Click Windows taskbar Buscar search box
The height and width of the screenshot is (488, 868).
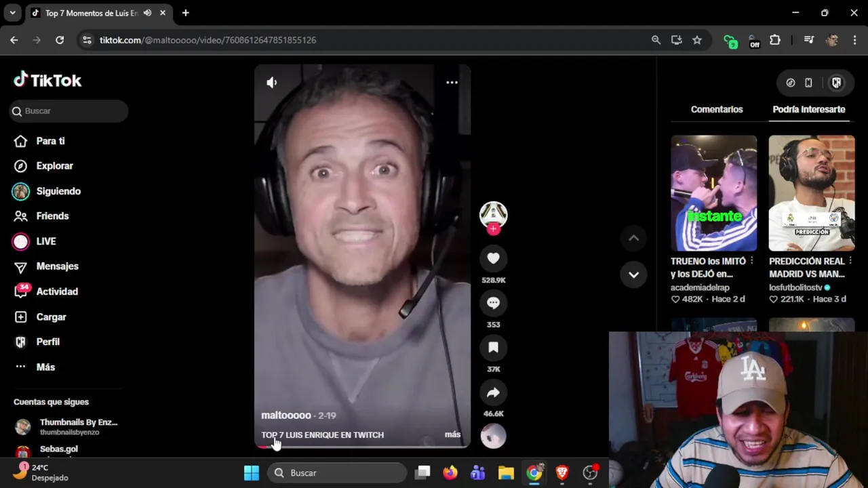pos(337,472)
